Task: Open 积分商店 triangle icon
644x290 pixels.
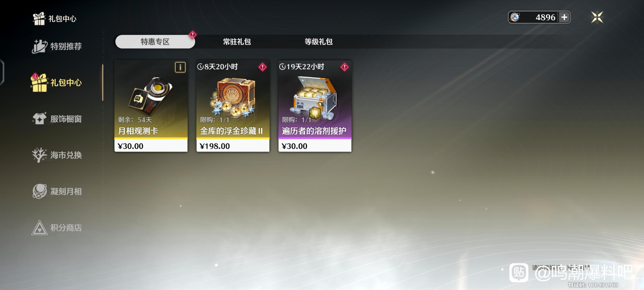Action: click(x=40, y=227)
